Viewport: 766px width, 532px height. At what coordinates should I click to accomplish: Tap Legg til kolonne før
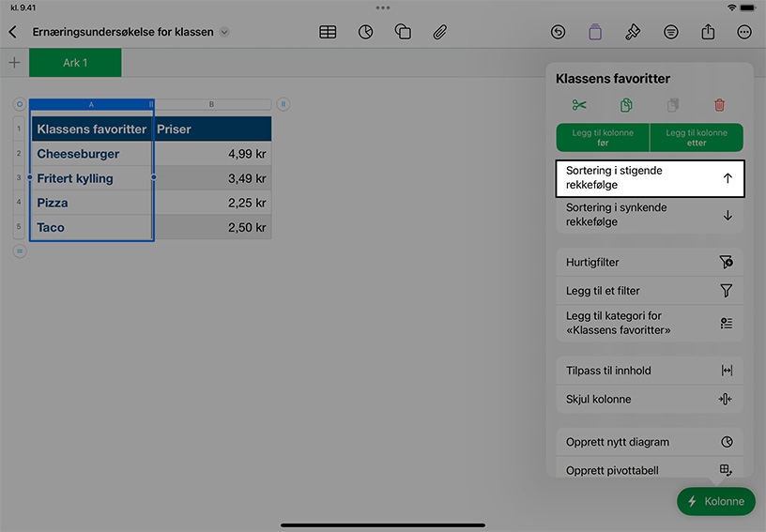pos(603,138)
